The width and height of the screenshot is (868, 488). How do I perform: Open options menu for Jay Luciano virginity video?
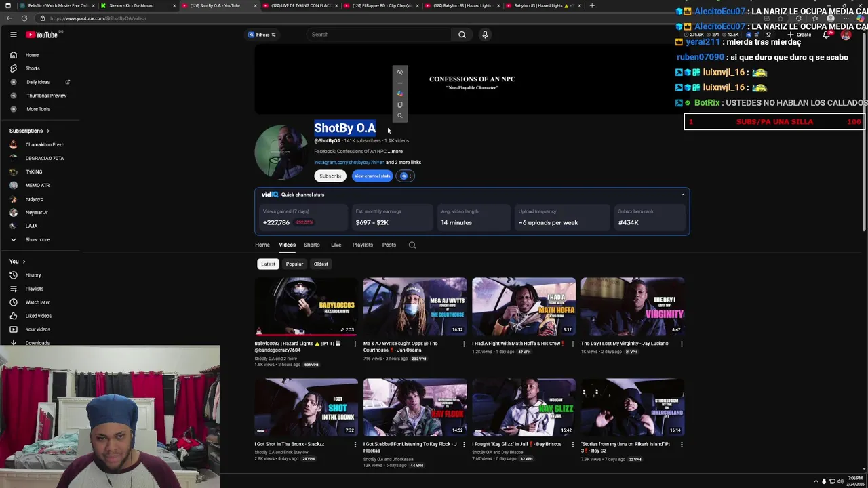tap(682, 344)
